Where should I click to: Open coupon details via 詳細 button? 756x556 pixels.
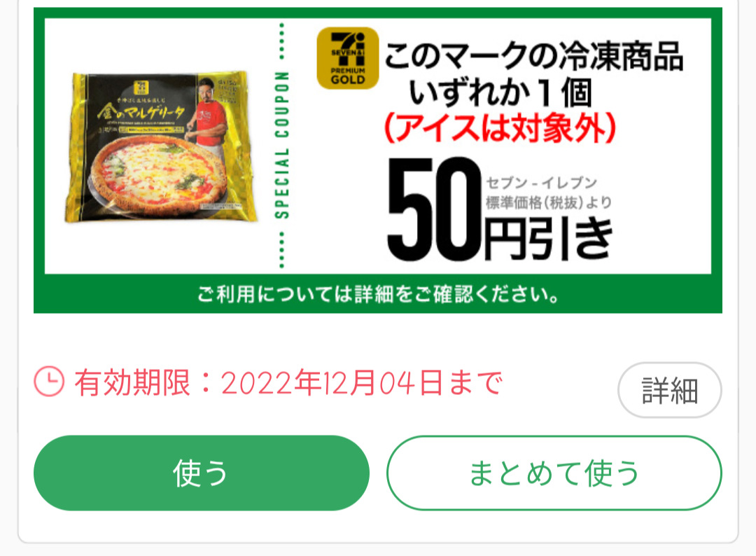pos(670,389)
